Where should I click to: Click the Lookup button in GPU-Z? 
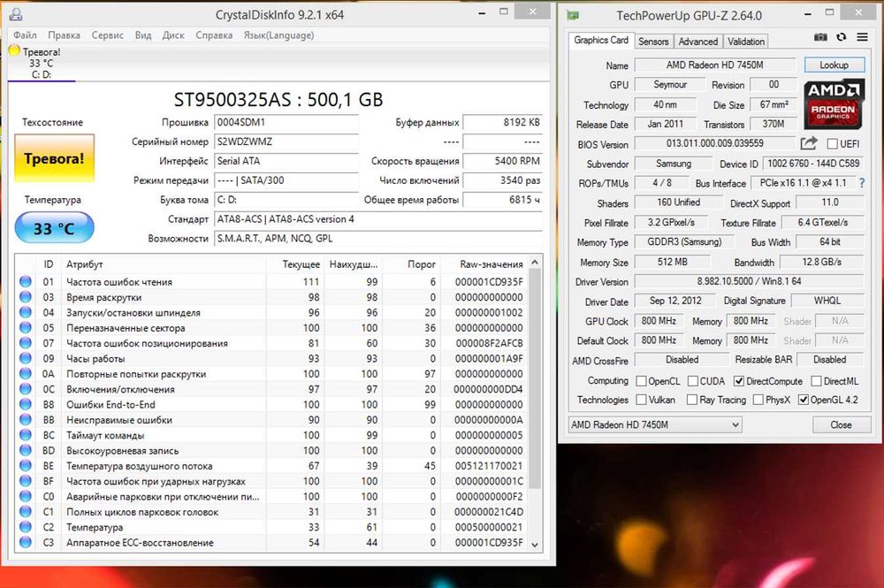pos(834,65)
